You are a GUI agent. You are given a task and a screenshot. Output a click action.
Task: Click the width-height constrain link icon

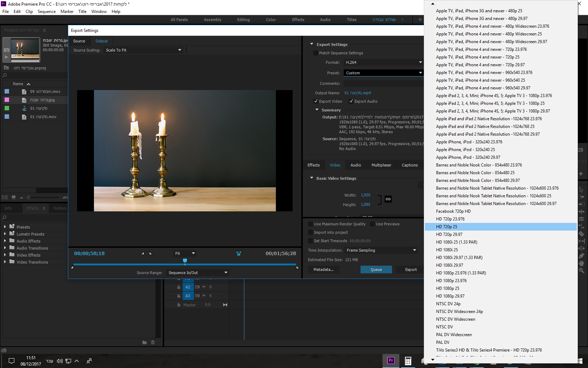(x=388, y=199)
